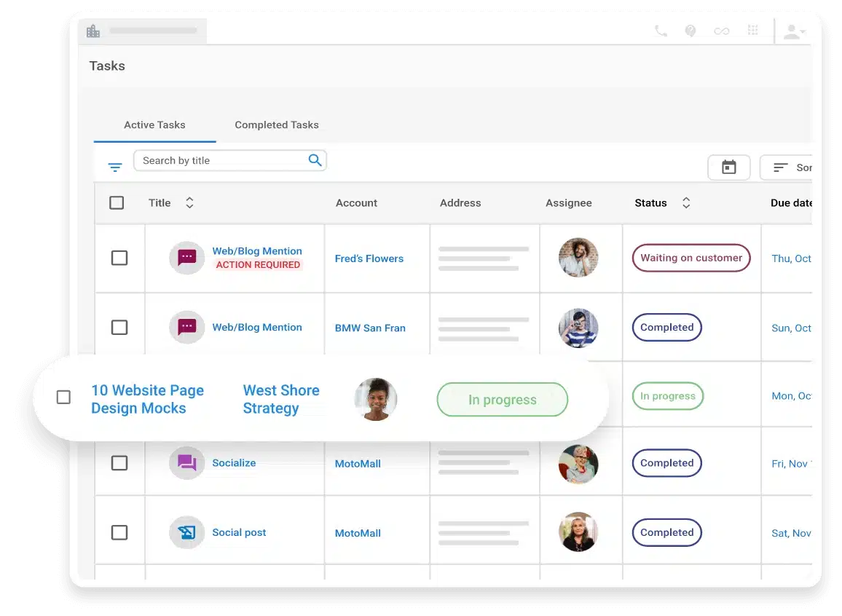
Task: Check the checkbox next to BMW San Fran task
Action: coord(119,327)
